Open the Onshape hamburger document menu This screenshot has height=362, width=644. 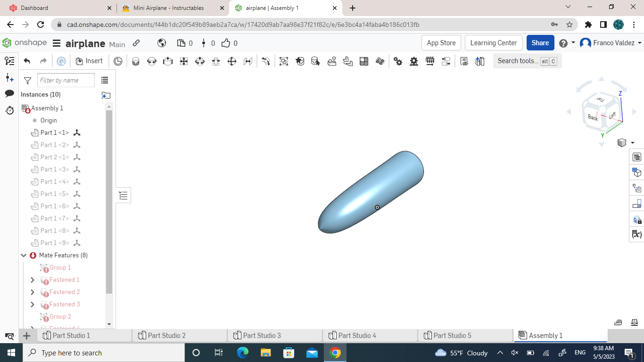tap(57, 43)
